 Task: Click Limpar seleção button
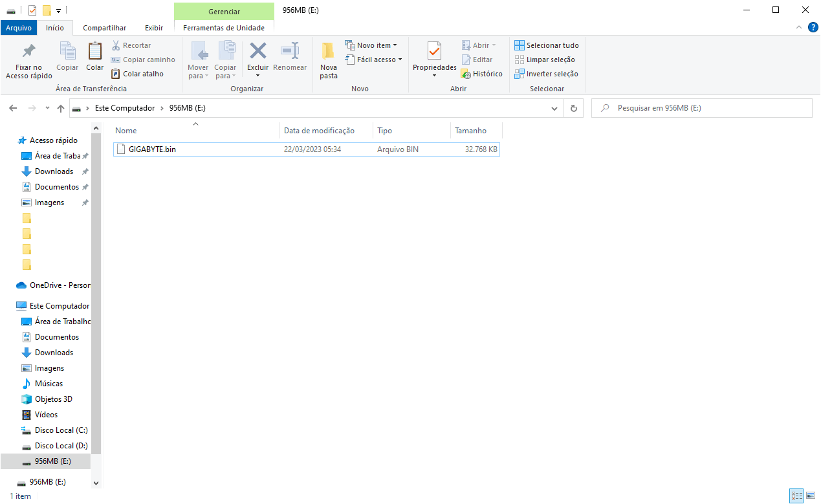click(x=547, y=60)
